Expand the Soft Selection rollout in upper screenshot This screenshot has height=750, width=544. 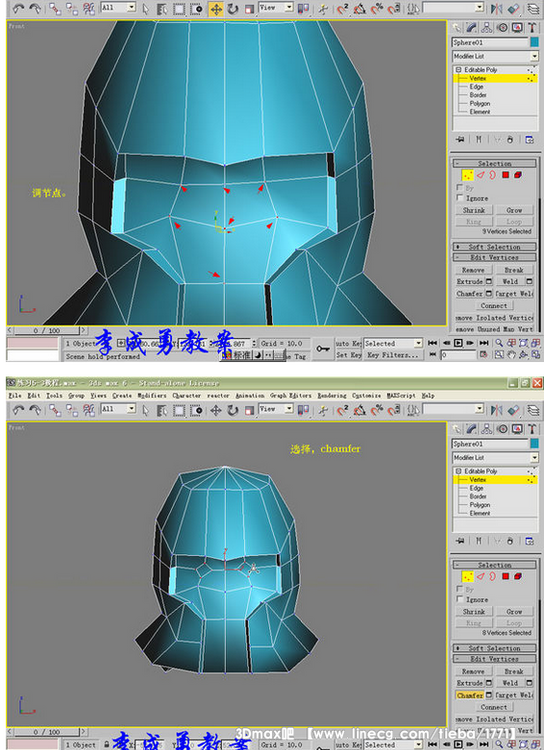tap(494, 247)
